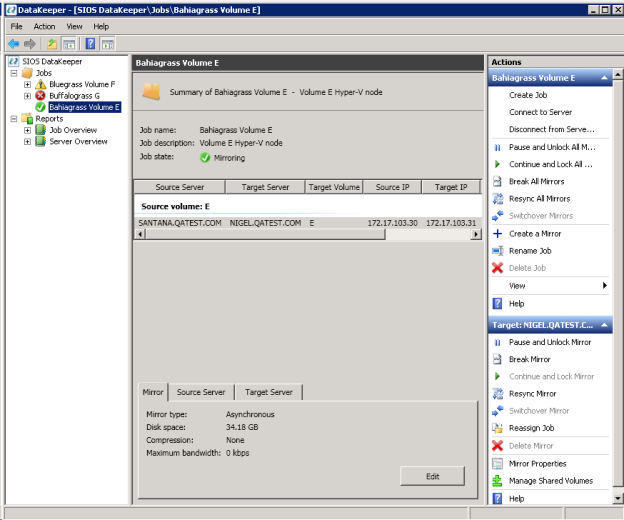The image size is (624, 520).
Task: Click the Actions pane scroll up arrow
Action: [617, 74]
